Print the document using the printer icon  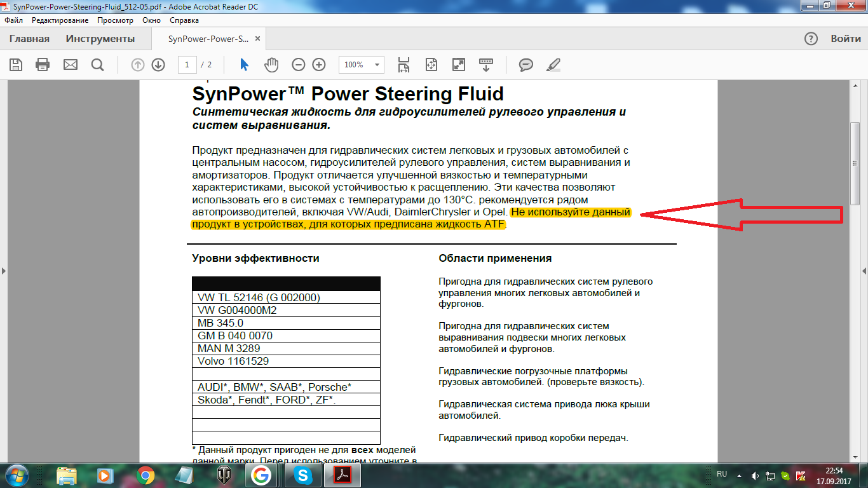point(43,64)
